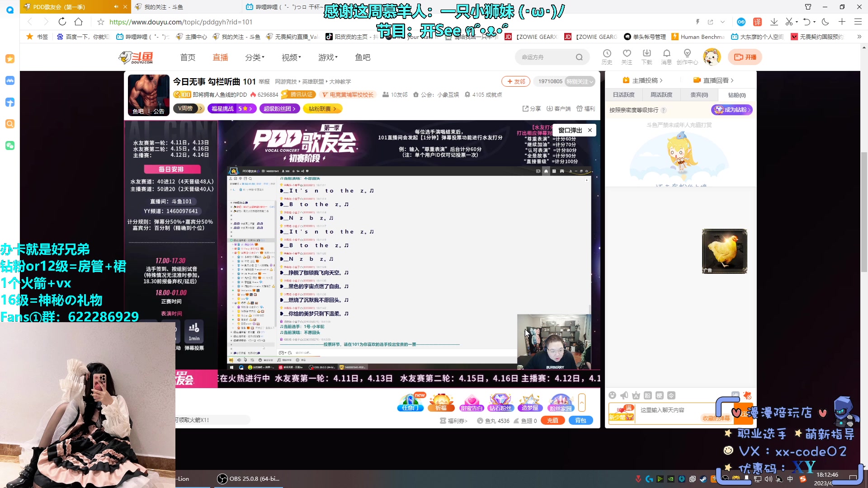Toggle the 特别关注 follow button
The height and width of the screenshot is (488, 868).
click(580, 82)
